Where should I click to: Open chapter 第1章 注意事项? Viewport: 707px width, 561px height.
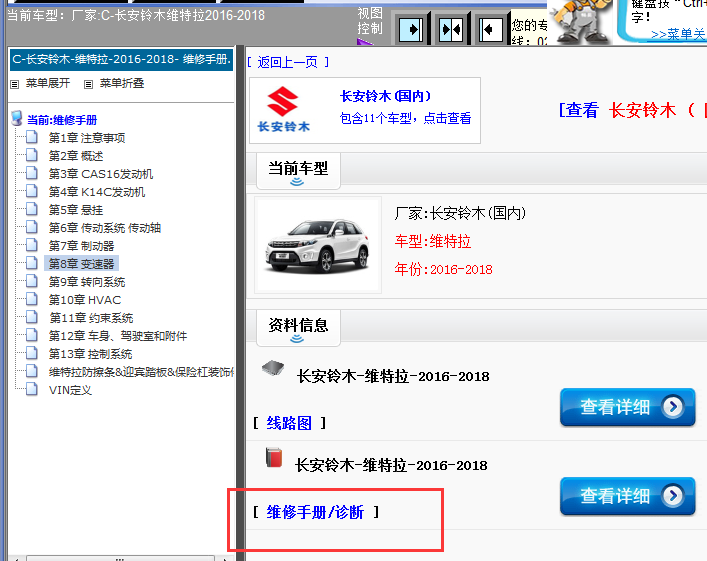[x=87, y=138]
